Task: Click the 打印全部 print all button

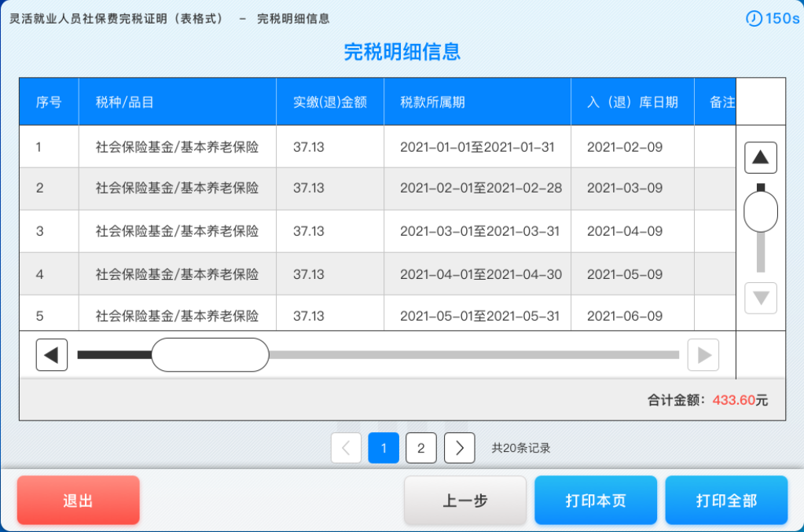Action: coord(726,500)
